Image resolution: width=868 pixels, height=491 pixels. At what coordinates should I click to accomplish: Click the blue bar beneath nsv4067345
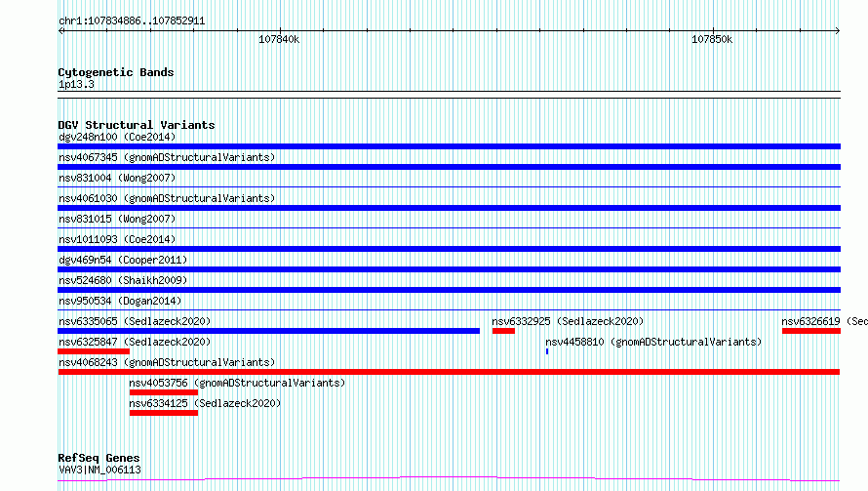pyautogui.click(x=449, y=167)
